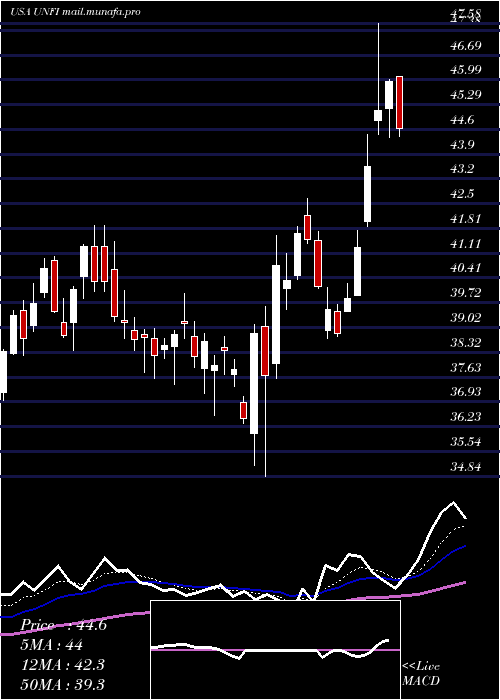Click the 41.11 price axis label

tap(466, 244)
